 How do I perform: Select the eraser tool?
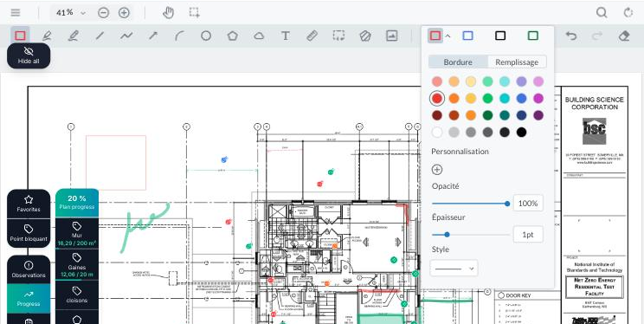624,36
